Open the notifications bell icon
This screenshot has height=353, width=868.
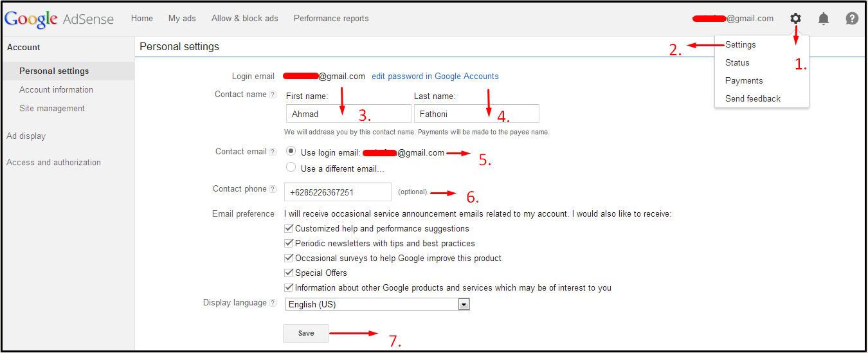(824, 19)
